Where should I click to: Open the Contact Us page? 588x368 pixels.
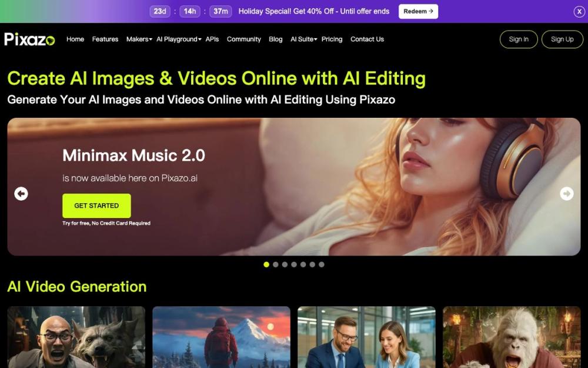(367, 39)
